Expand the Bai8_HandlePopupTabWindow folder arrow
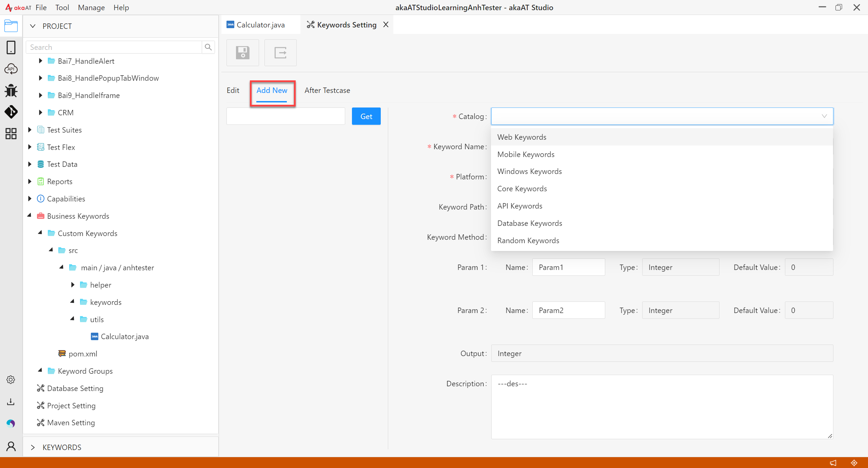 tap(40, 78)
